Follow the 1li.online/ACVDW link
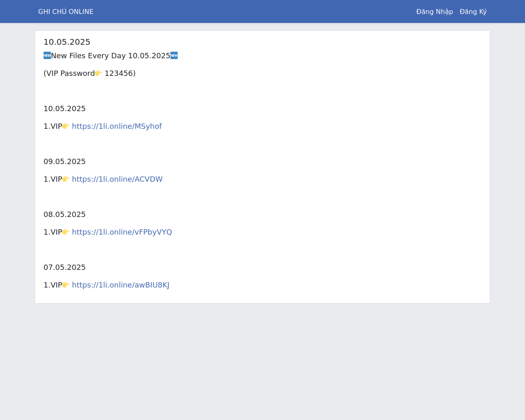This screenshot has height=420, width=525. [117, 179]
